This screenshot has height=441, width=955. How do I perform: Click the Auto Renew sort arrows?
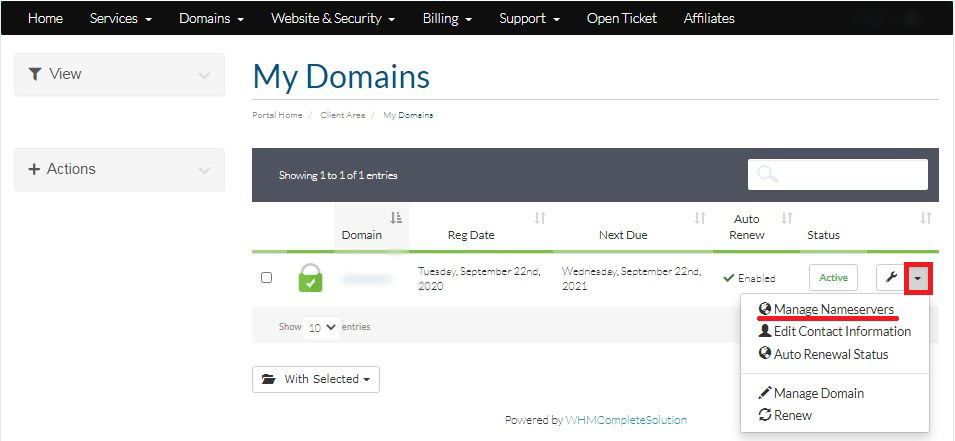(x=787, y=218)
